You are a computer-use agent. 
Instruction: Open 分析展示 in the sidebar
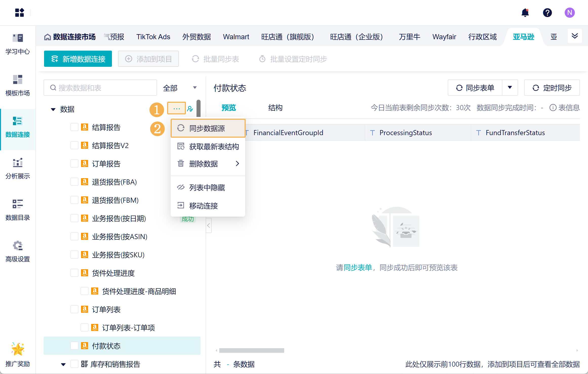click(x=18, y=169)
